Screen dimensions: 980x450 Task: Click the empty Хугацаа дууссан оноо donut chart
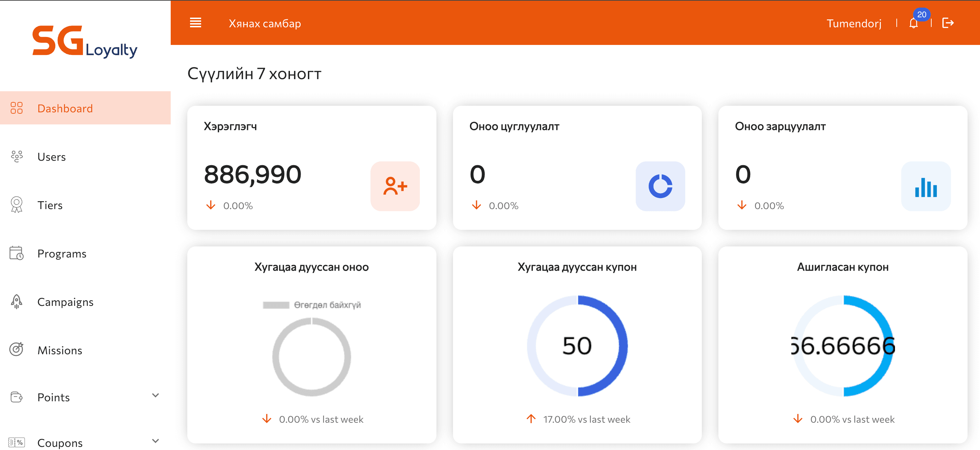[312, 357]
